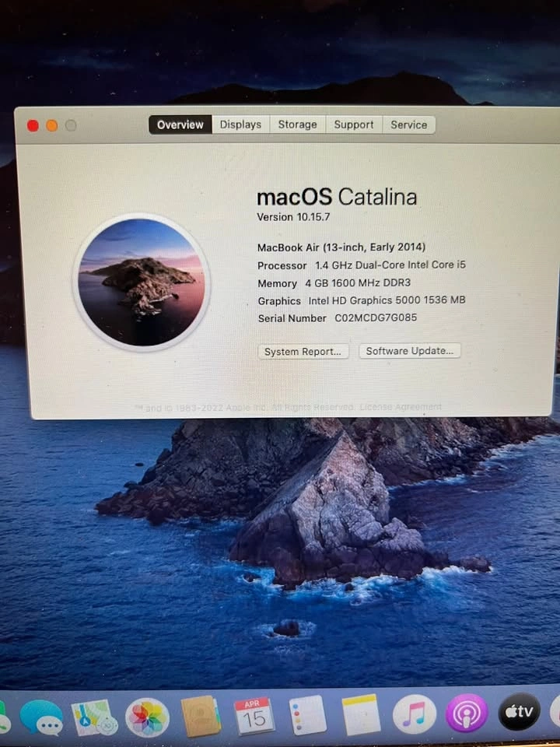This screenshot has width=560, height=747.
Task: Launch Apple TV from the Dock
Action: 519,712
